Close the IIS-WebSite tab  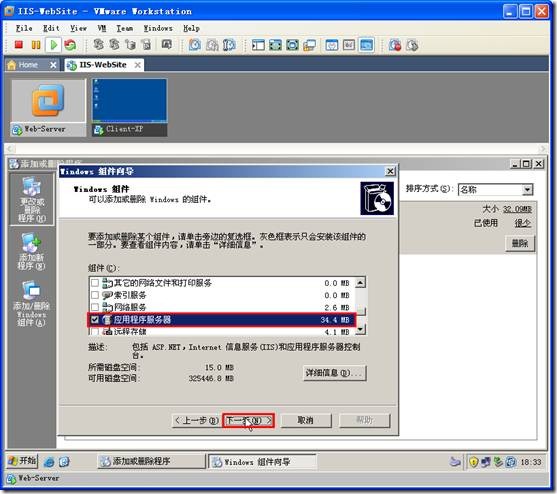tap(137, 65)
